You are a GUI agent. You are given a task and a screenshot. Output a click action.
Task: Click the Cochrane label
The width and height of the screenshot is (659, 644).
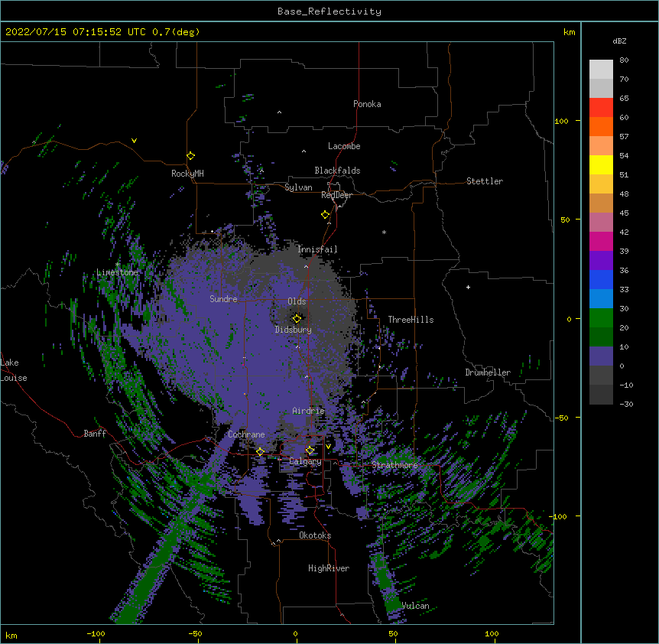tap(246, 434)
